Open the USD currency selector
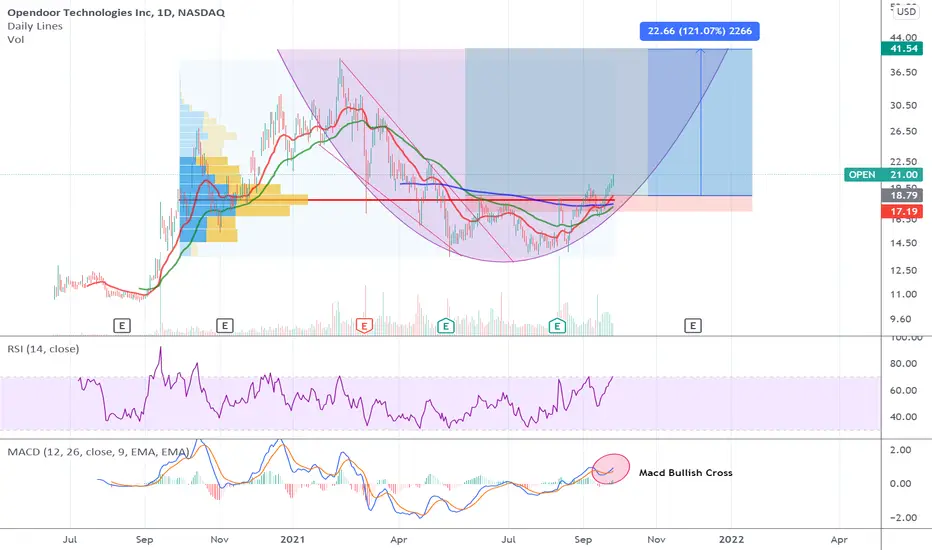The height and width of the screenshot is (550, 932). 906,11
